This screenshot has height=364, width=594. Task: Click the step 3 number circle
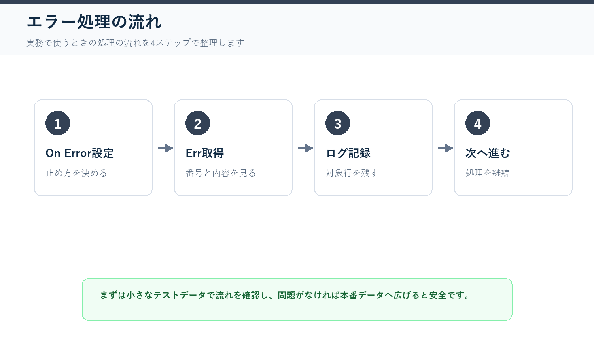(337, 123)
